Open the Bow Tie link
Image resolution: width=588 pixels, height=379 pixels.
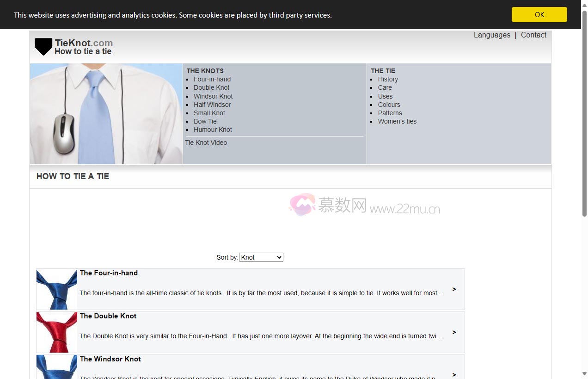click(205, 121)
